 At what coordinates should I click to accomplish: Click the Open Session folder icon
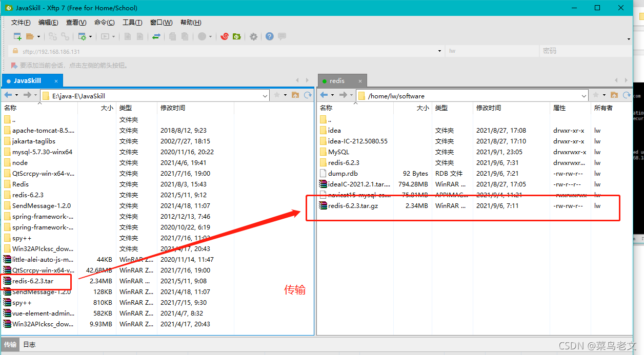[x=30, y=36]
